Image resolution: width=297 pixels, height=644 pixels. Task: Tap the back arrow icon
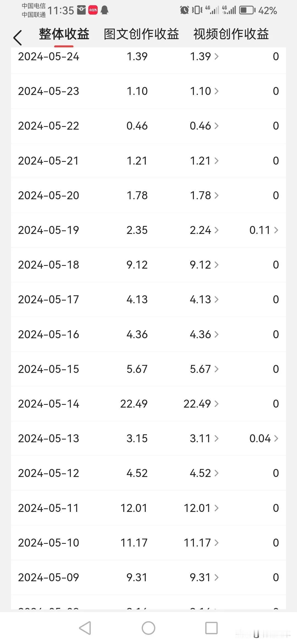pos(18,37)
